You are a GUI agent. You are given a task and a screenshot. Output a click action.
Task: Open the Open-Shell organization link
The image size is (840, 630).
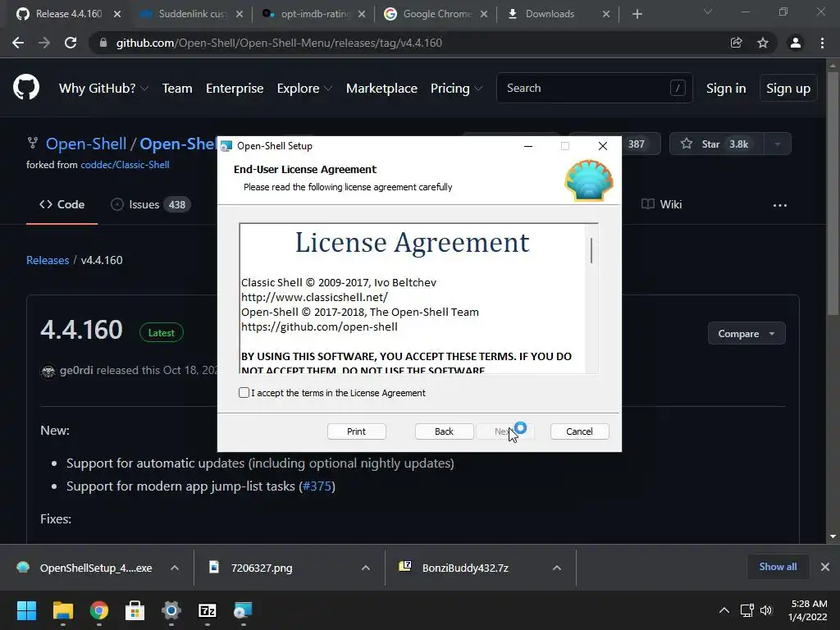86,144
